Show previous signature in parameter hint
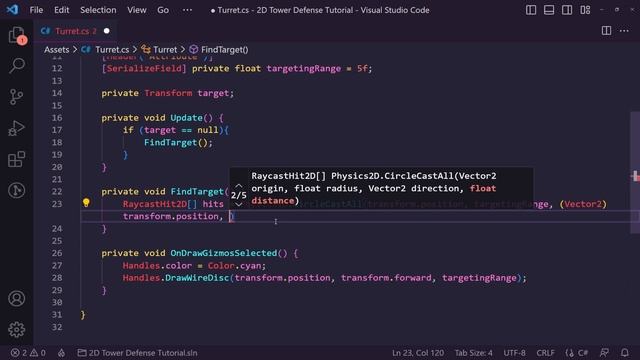The image size is (640, 360). tap(239, 185)
